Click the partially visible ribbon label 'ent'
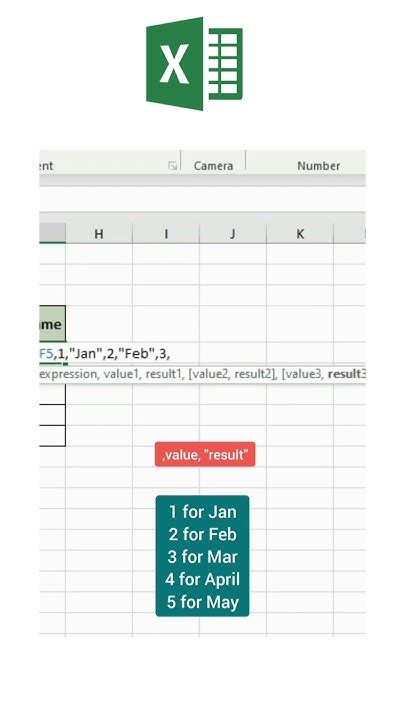405x720 pixels. 46,166
